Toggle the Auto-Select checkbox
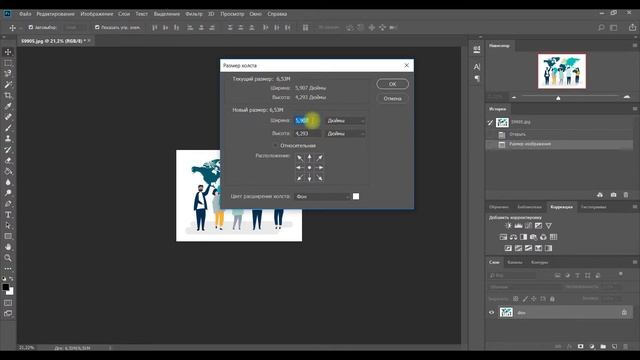 click(x=31, y=27)
